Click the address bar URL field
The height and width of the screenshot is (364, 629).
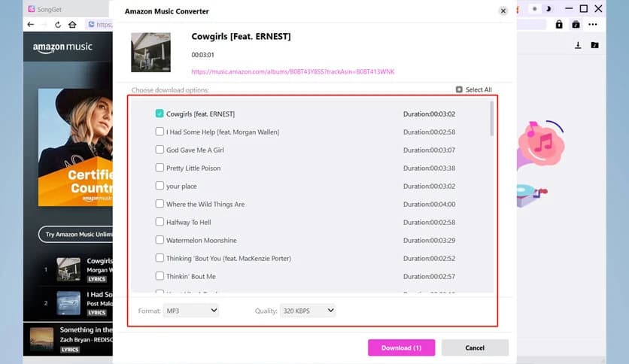(99, 25)
